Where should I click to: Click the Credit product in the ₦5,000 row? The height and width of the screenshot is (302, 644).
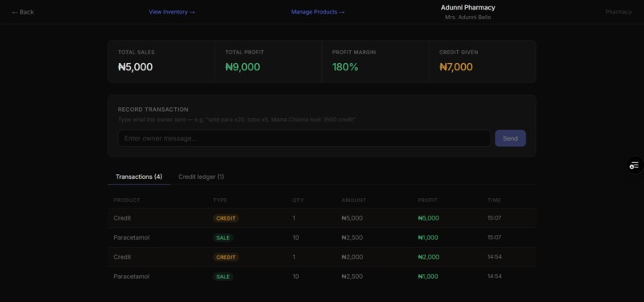pyautogui.click(x=122, y=218)
